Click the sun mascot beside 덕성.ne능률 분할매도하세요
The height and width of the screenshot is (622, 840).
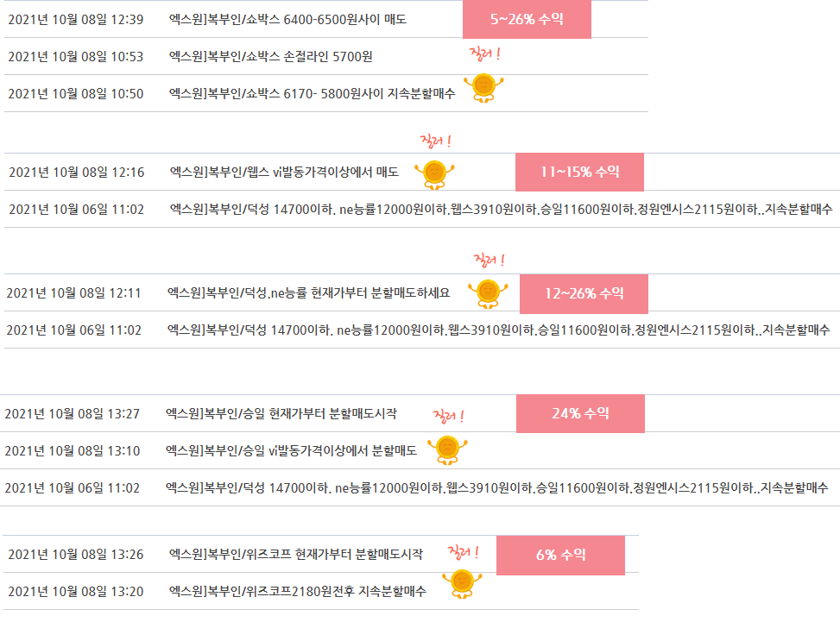[488, 294]
